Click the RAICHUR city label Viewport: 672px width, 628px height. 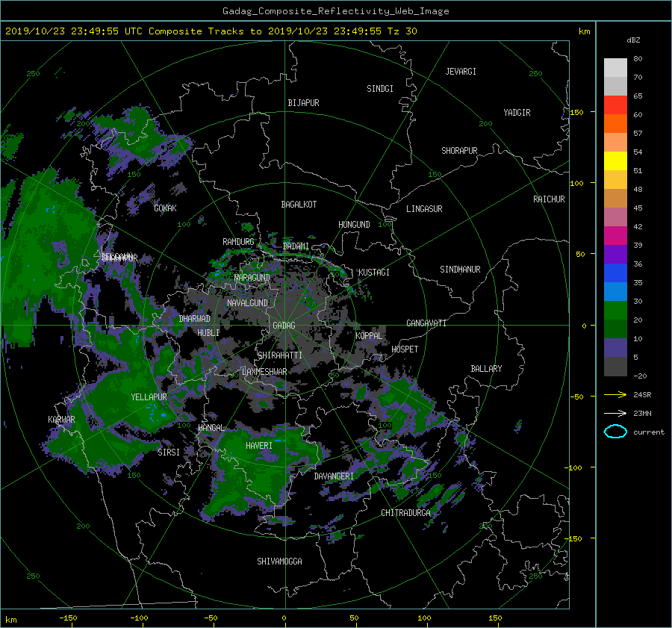click(x=549, y=199)
